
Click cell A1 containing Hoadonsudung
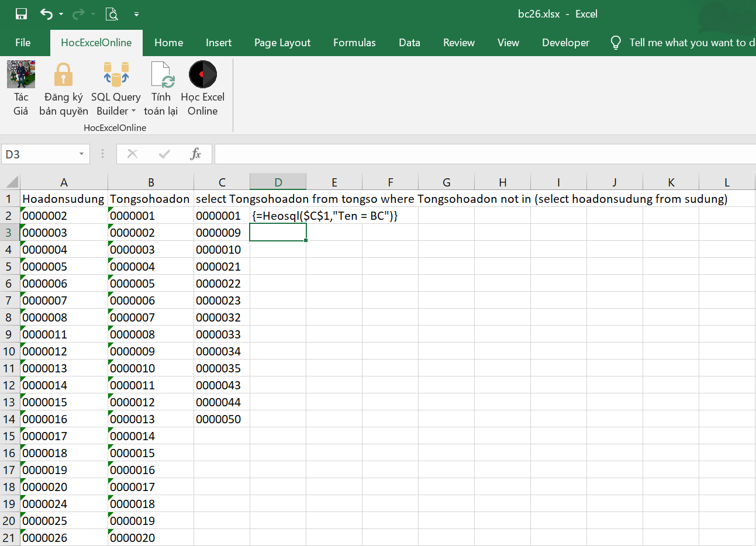click(x=64, y=199)
